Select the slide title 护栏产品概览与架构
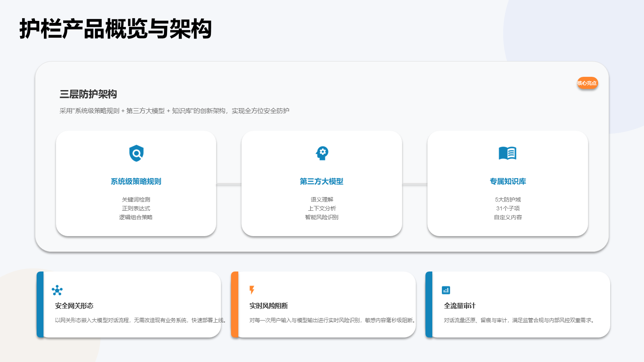 pyautogui.click(x=116, y=29)
